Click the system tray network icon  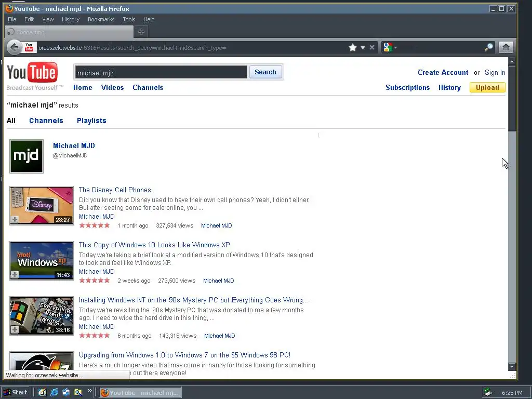coord(488,393)
